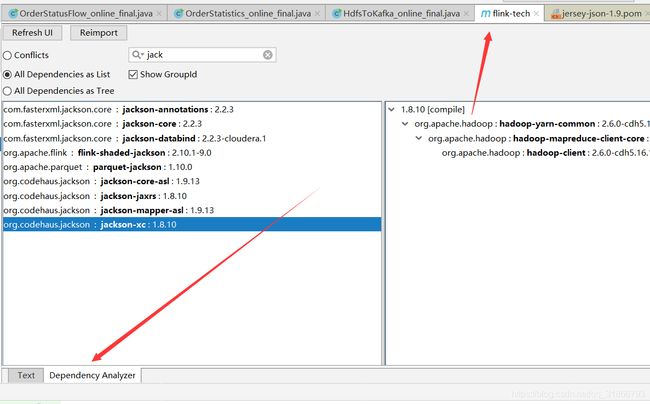Collapse the 1.8.10 [compile] tree node
The width and height of the screenshot is (650, 404).
point(391,109)
